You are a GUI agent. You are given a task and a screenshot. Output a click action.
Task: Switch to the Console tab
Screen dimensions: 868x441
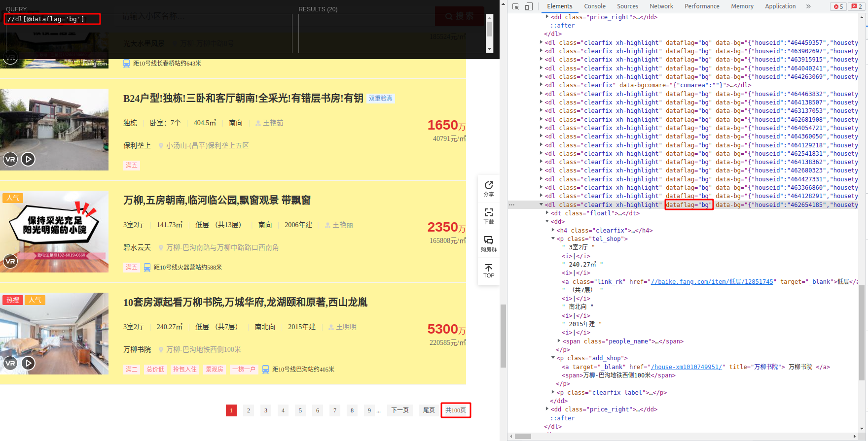click(x=595, y=6)
